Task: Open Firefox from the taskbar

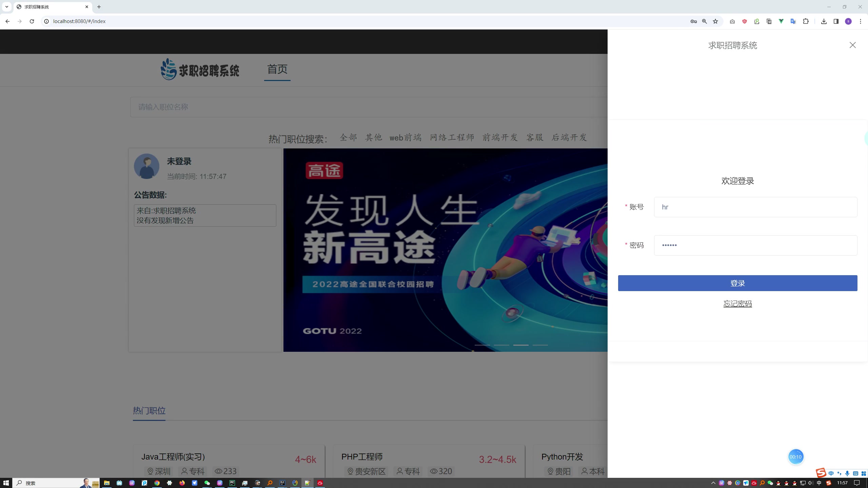Action: [x=182, y=483]
